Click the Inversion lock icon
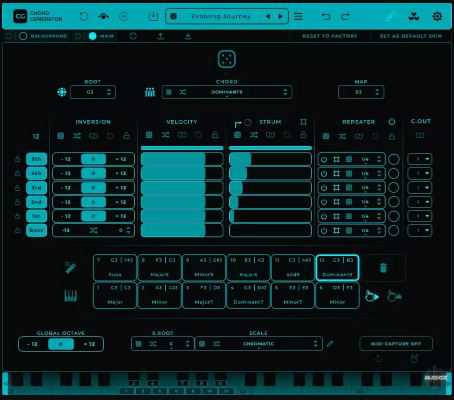The width and height of the screenshot is (454, 400). (126, 136)
